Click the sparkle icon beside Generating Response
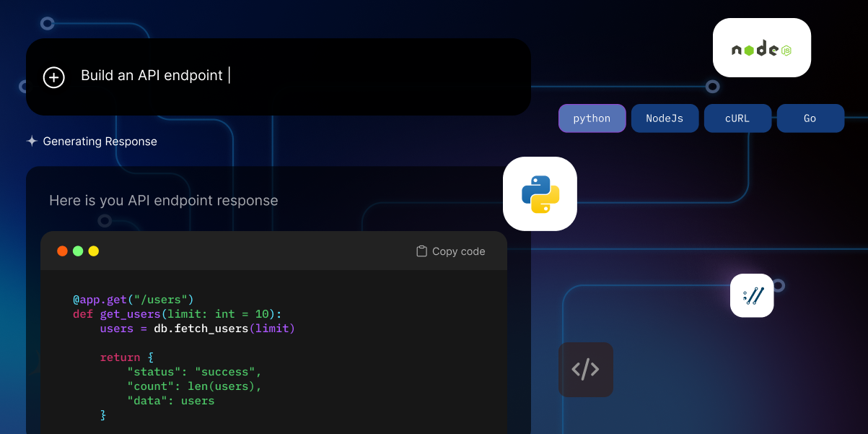This screenshot has height=434, width=868. click(x=32, y=142)
